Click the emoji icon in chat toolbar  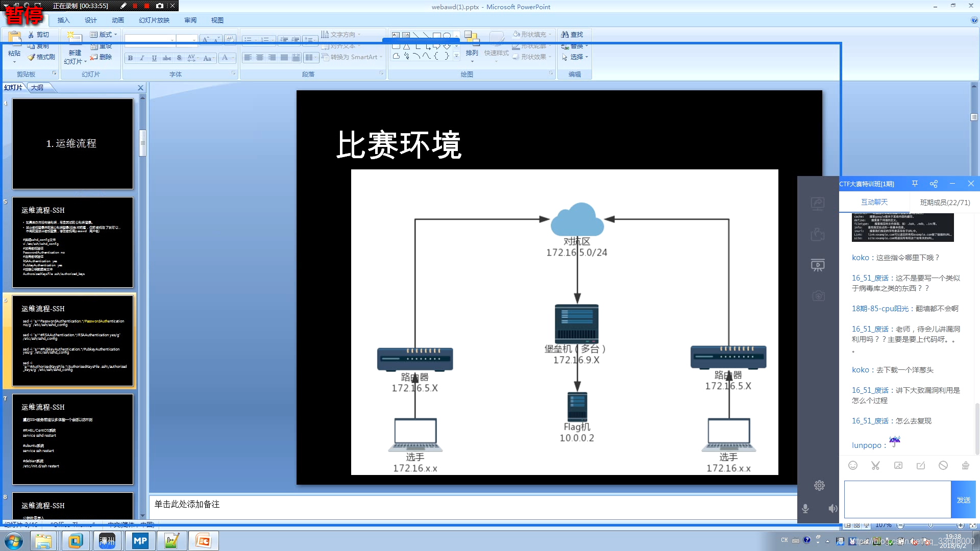[852, 465]
